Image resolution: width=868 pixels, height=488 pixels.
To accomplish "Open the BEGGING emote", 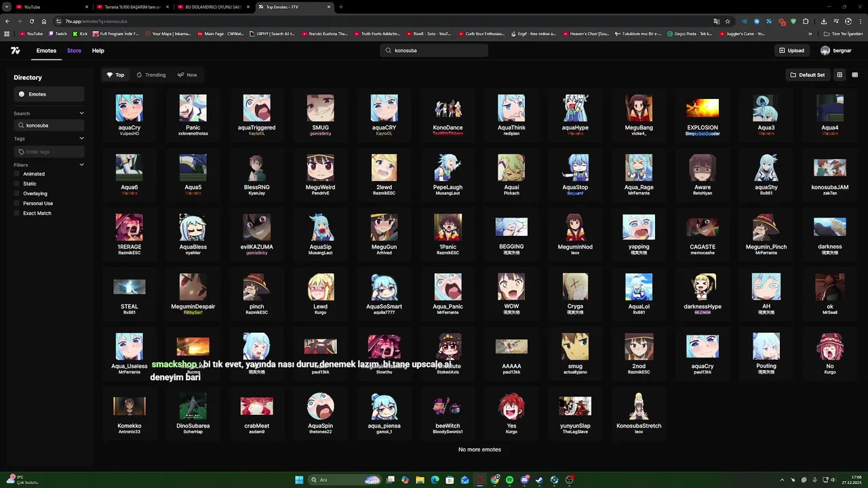I will coord(511,233).
